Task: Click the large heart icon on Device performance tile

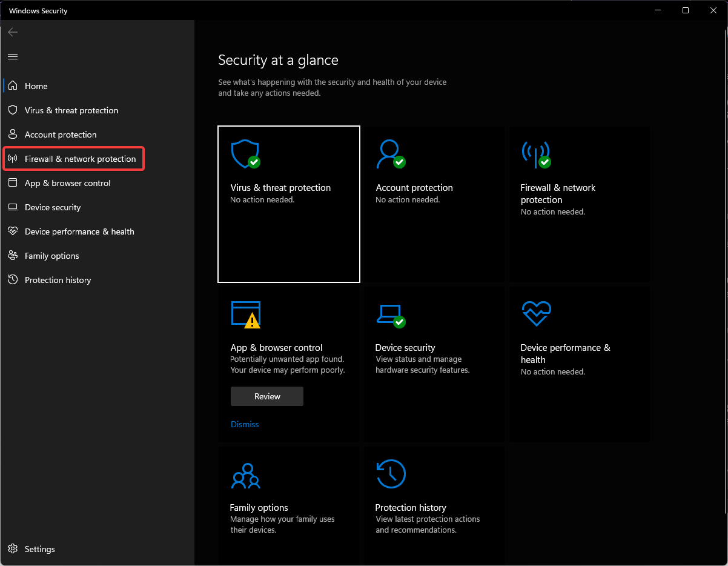Action: click(535, 314)
